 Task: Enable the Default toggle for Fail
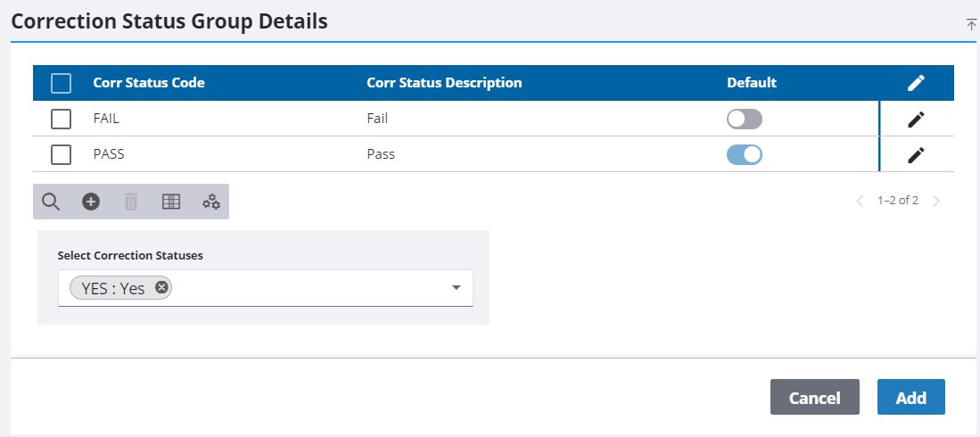745,119
